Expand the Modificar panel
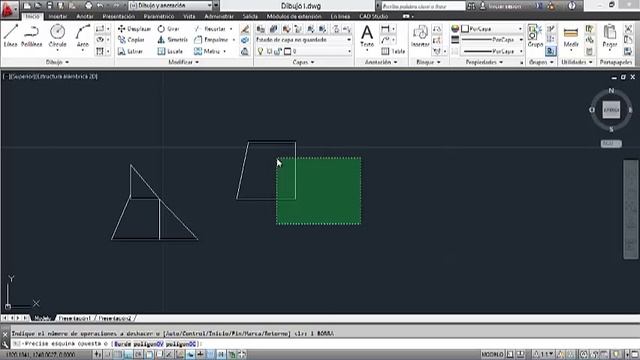This screenshot has height=360, width=640. coord(184,62)
